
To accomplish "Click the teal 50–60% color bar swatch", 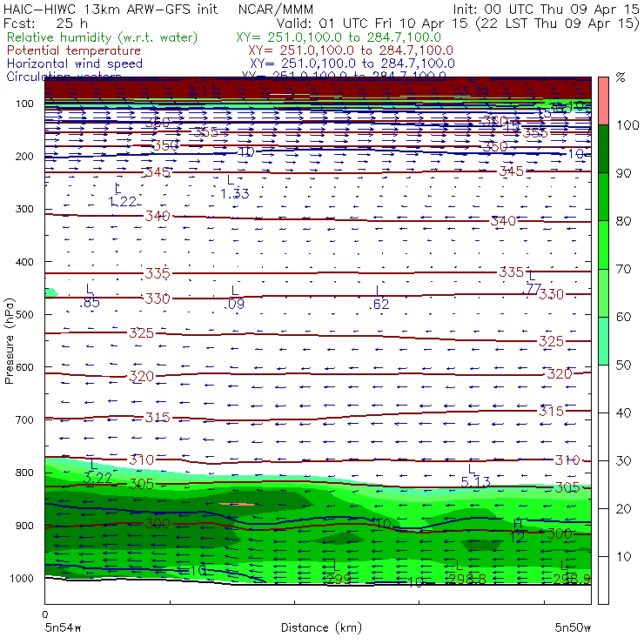I will pos(603,341).
